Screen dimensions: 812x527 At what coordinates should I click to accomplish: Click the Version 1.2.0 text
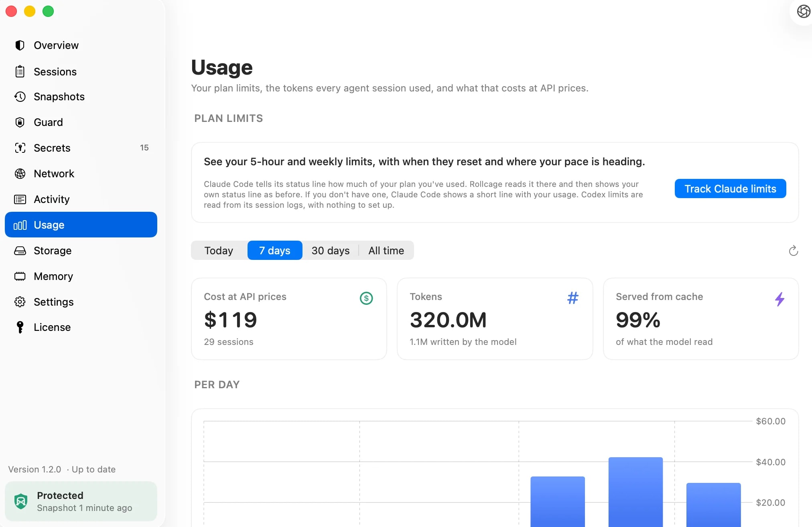[35, 469]
